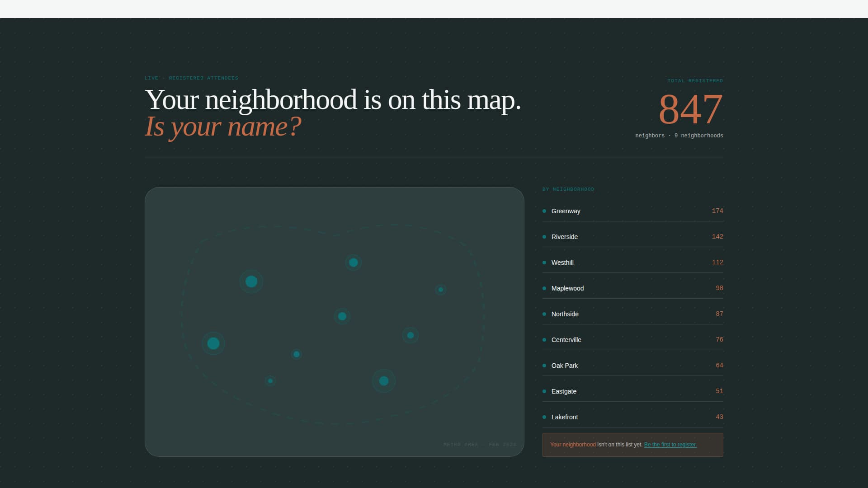Click the 'Your neighborhood' orange text in notice
Image resolution: width=868 pixels, height=488 pixels.
573,445
